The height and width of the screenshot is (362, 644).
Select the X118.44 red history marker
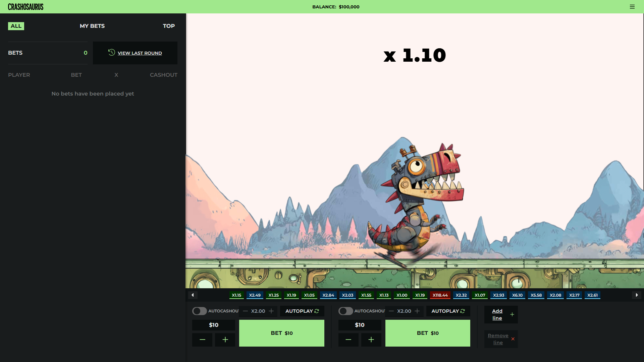pyautogui.click(x=440, y=295)
